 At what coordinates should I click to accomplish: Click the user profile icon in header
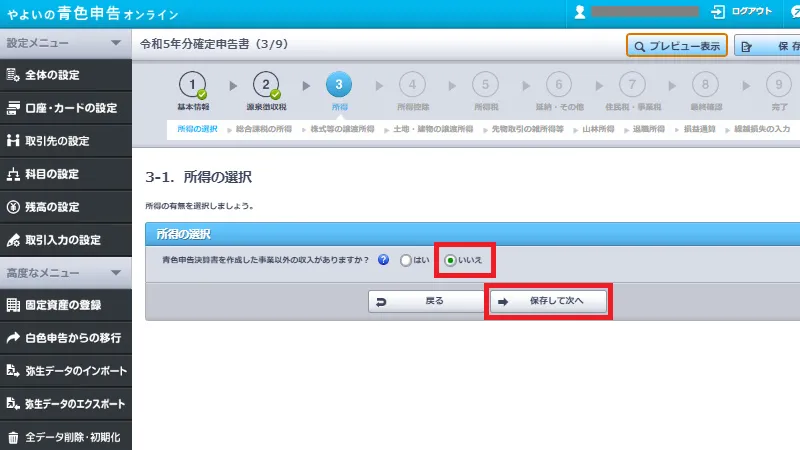click(580, 12)
